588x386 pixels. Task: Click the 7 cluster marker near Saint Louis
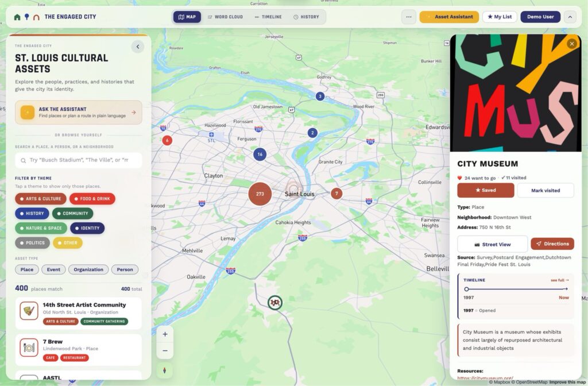336,194
